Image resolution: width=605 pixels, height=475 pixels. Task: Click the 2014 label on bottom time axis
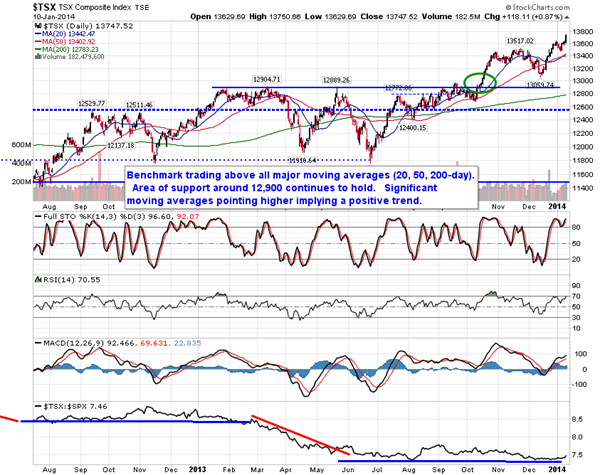(x=557, y=469)
